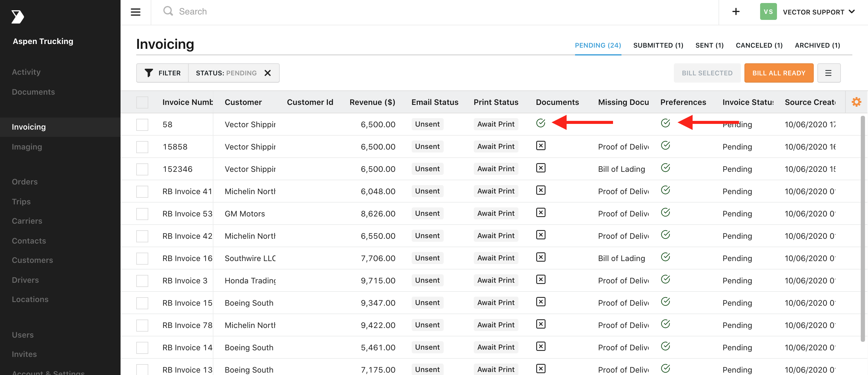The height and width of the screenshot is (375, 868).
Task: Open Customers in the sidebar
Action: coord(32,260)
